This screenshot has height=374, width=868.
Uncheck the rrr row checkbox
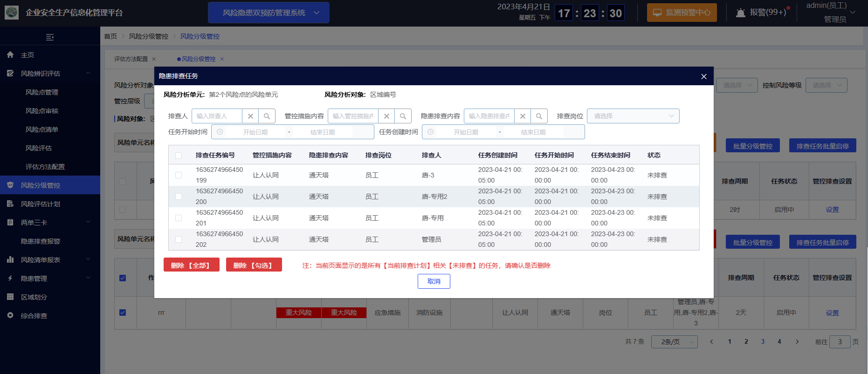tap(123, 313)
